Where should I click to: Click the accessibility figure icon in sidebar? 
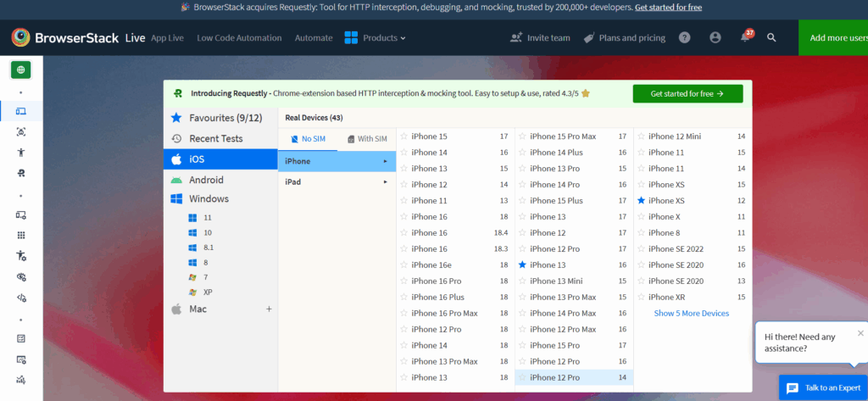21,153
